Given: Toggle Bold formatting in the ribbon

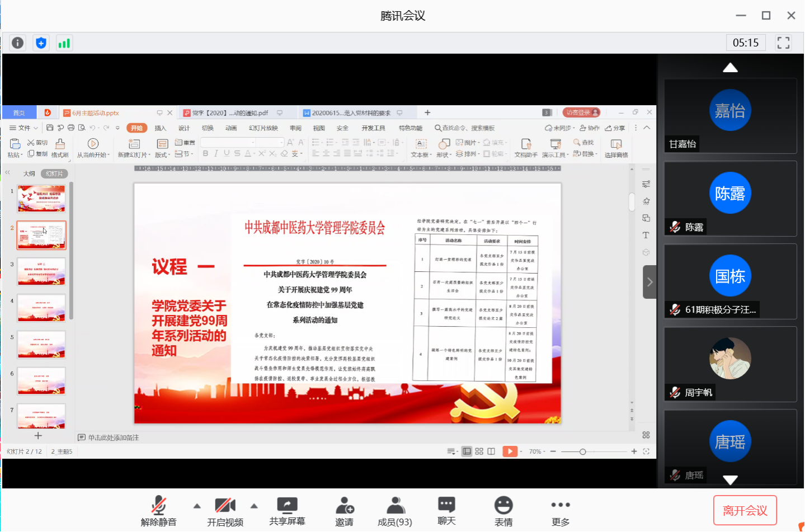Looking at the screenshot, I should pos(205,153).
